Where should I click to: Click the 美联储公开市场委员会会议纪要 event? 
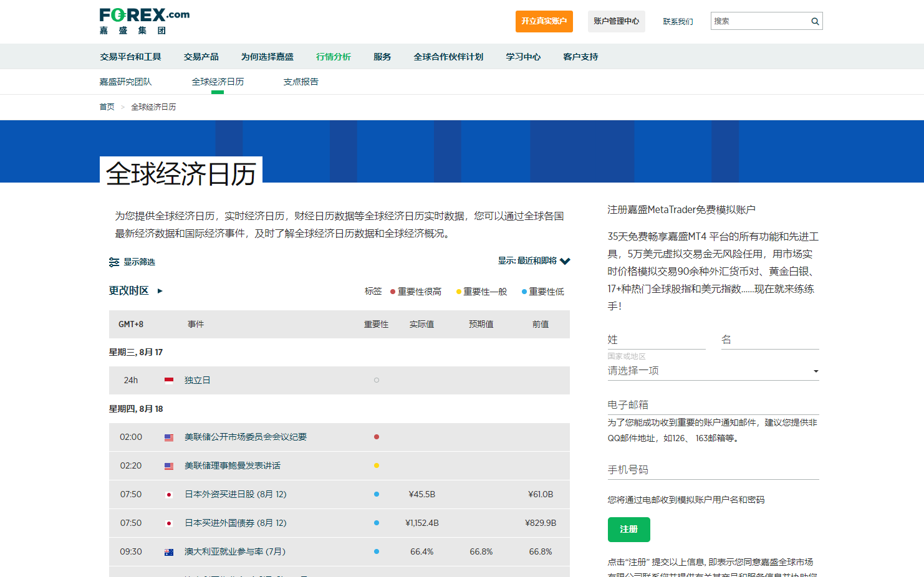[246, 437]
